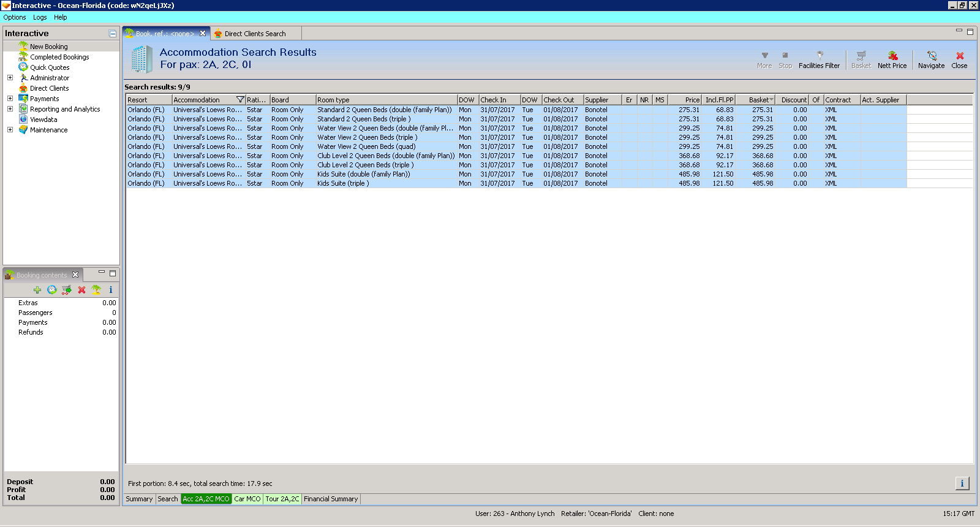Sort results by Price column header
Viewport: 980px width, 527px height.
point(685,100)
